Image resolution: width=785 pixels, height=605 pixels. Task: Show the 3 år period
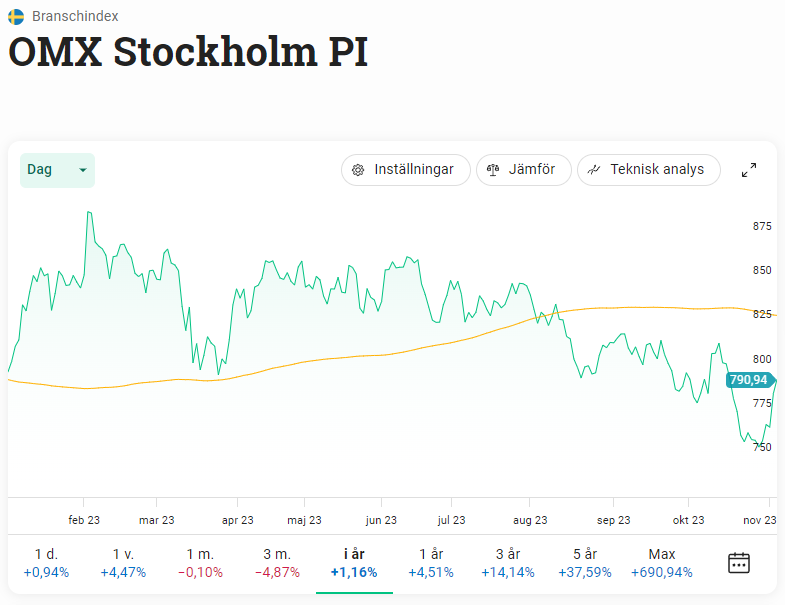tap(508, 563)
